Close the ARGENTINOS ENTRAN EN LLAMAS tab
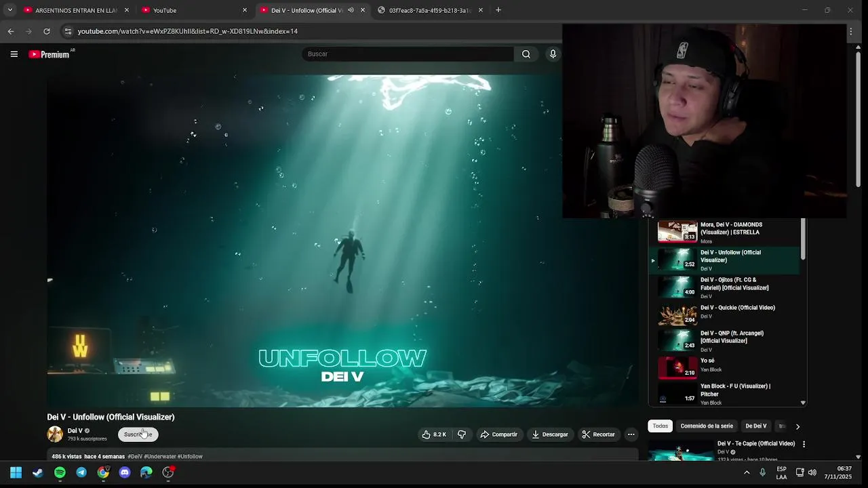This screenshot has height=488, width=868. click(x=127, y=10)
